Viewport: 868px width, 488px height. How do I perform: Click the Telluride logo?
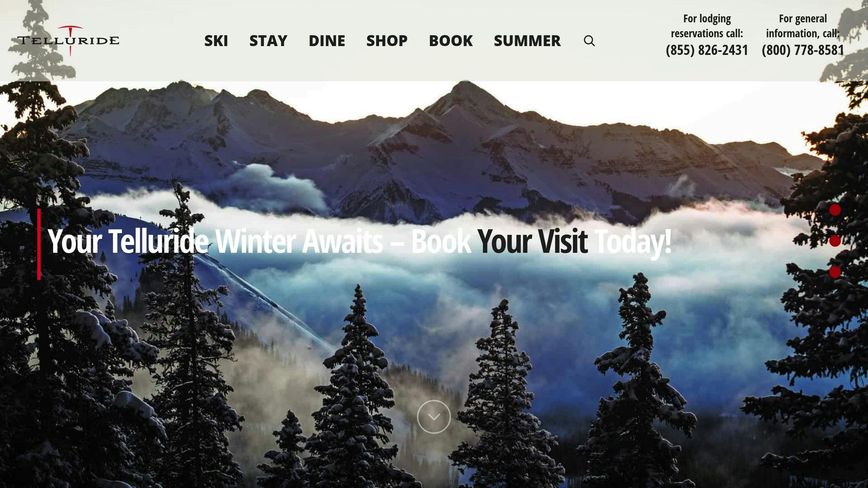tap(68, 41)
